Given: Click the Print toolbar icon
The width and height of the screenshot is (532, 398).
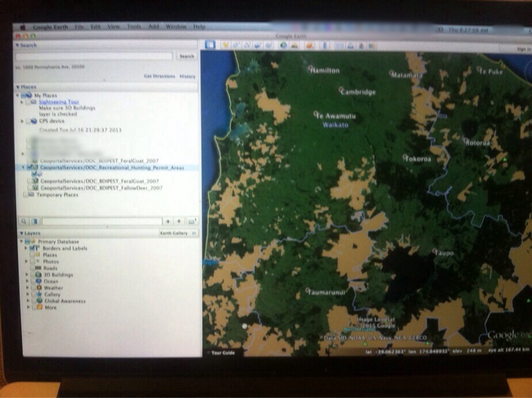Looking at the screenshot, I should (x=350, y=45).
